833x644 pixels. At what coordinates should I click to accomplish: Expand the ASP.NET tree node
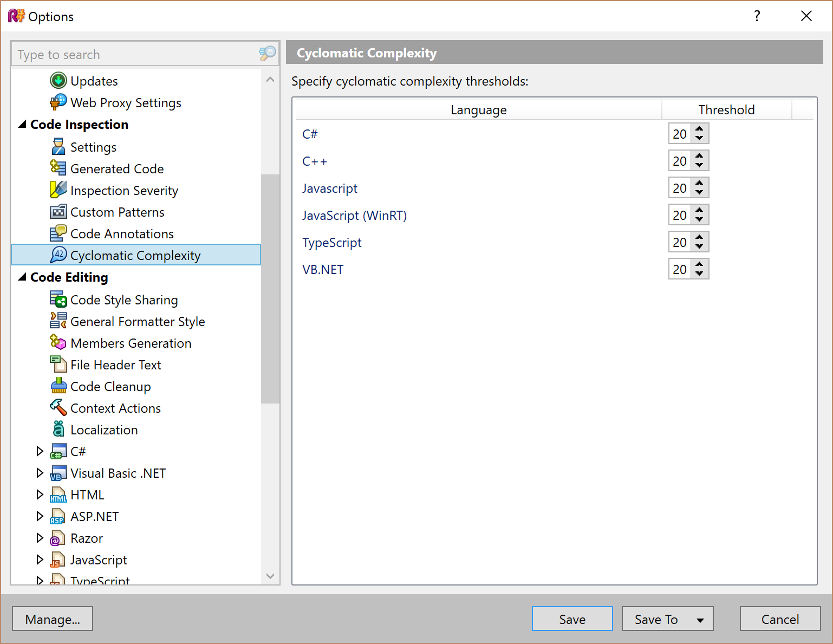coord(40,516)
